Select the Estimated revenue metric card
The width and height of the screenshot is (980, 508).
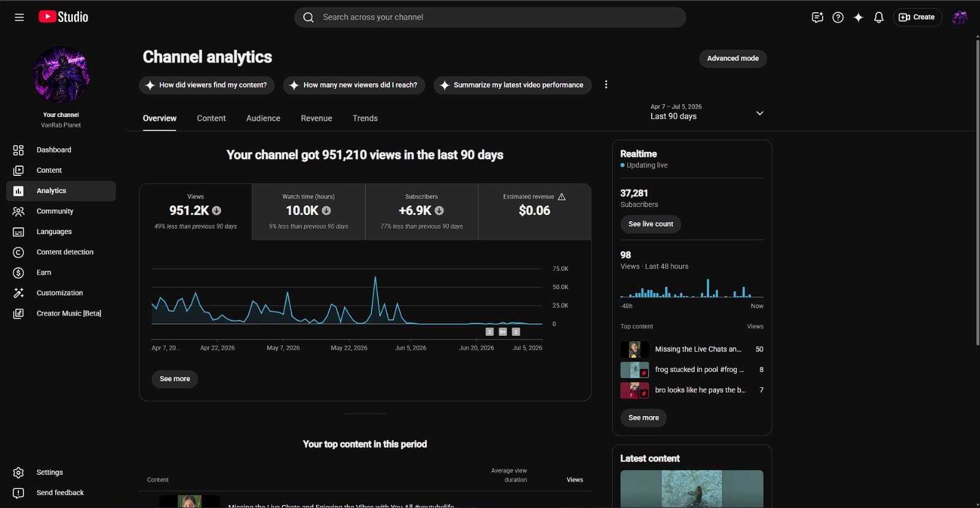point(535,212)
